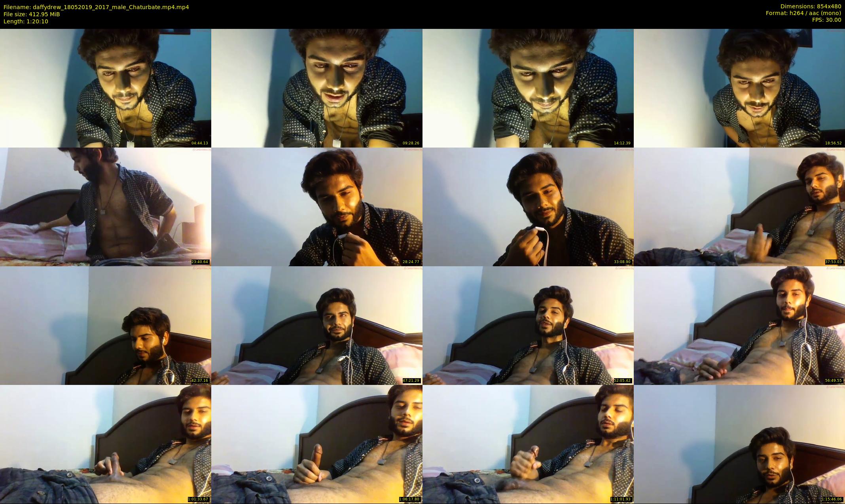The height and width of the screenshot is (504, 845).
Task: Select the thumbnail marked 09:28.26
Action: coord(317,88)
